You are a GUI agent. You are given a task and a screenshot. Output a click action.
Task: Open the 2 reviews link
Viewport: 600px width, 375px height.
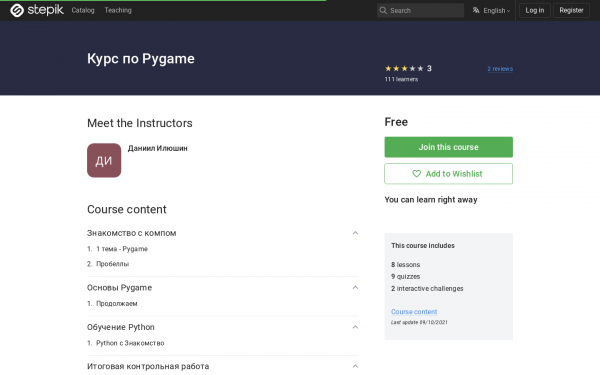tap(500, 69)
